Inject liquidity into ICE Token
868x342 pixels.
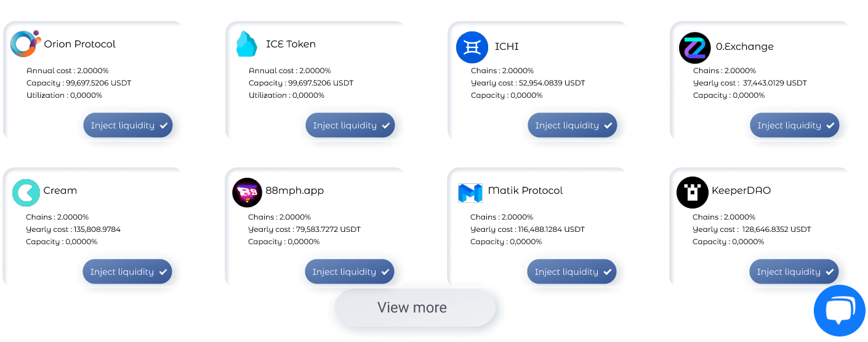[x=350, y=125]
